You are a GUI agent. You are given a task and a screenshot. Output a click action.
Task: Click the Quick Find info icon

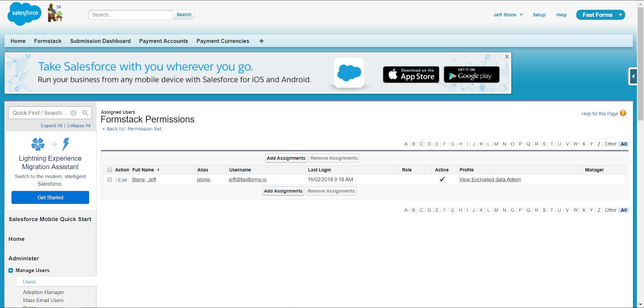[74, 113]
